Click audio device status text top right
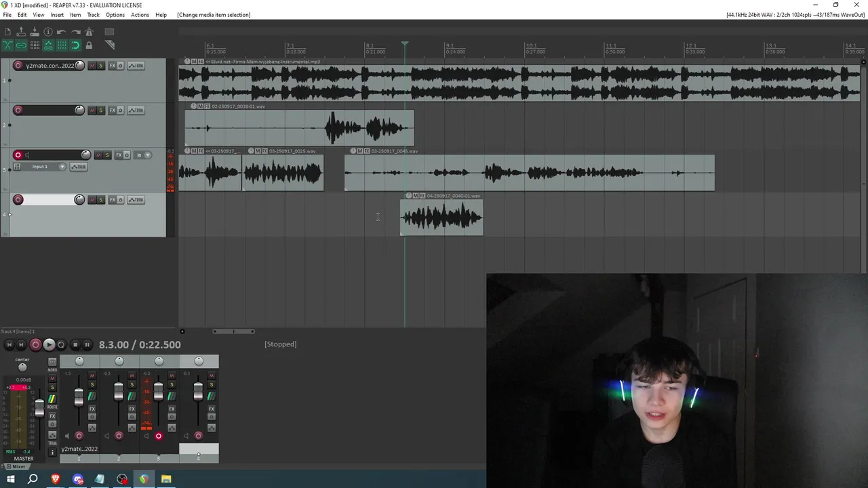 795,15
